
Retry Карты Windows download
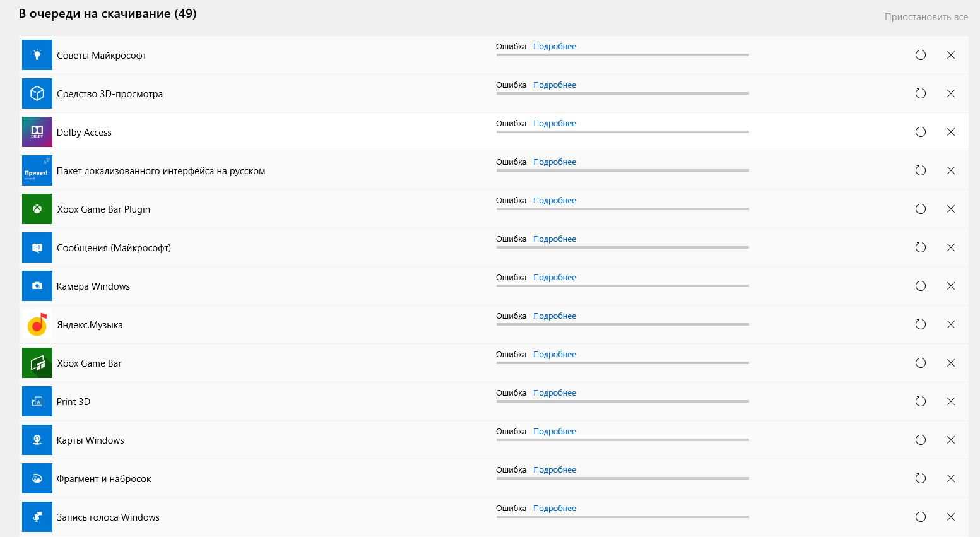[921, 440]
